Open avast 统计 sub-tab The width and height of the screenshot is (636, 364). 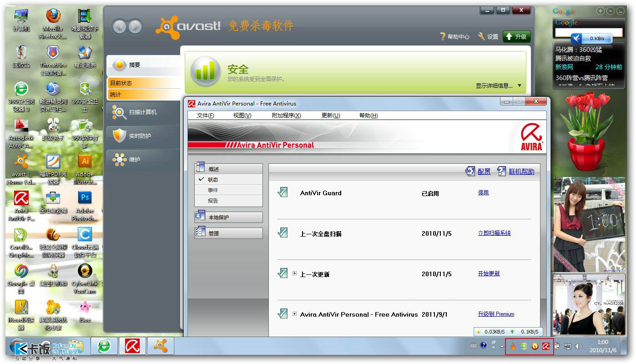144,95
